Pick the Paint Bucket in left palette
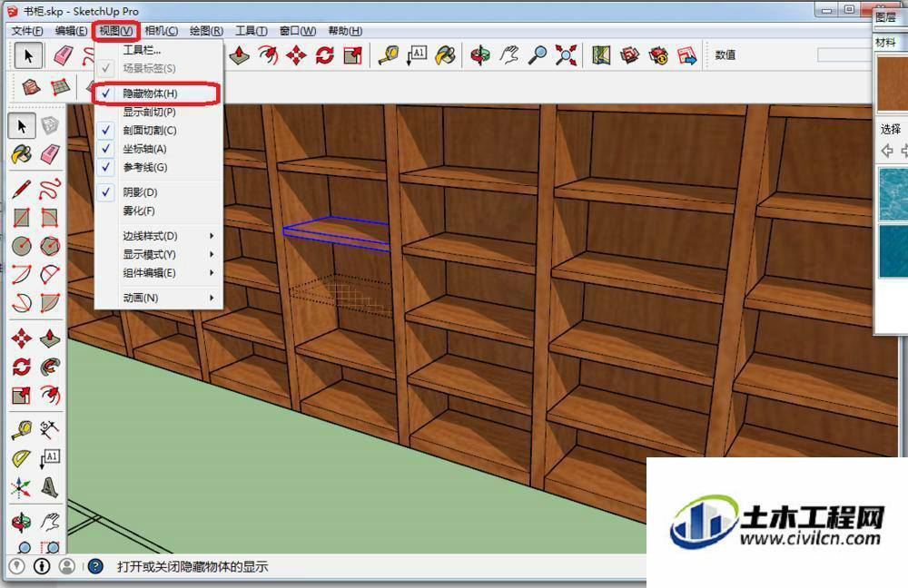Image resolution: width=908 pixels, height=588 pixels. click(22, 154)
